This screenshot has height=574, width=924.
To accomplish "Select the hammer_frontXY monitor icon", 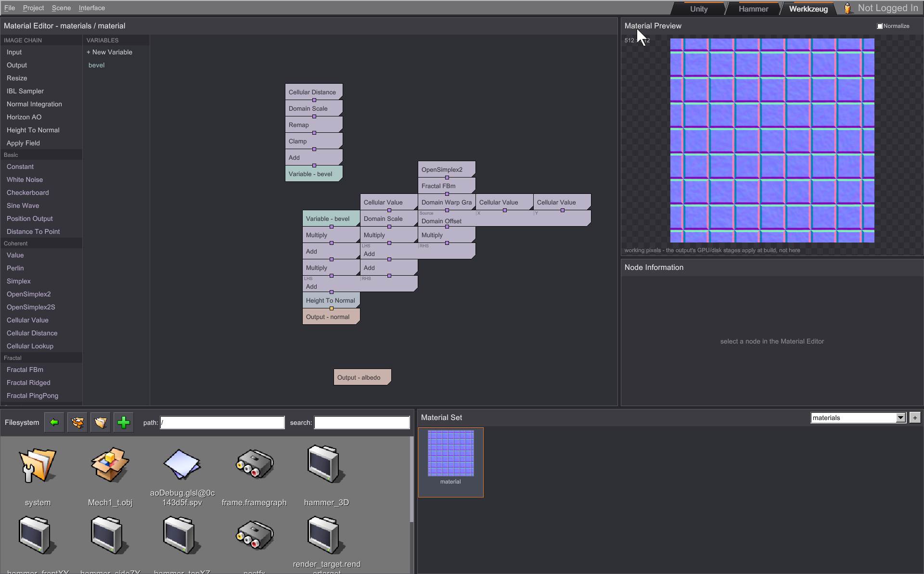I will (x=38, y=535).
